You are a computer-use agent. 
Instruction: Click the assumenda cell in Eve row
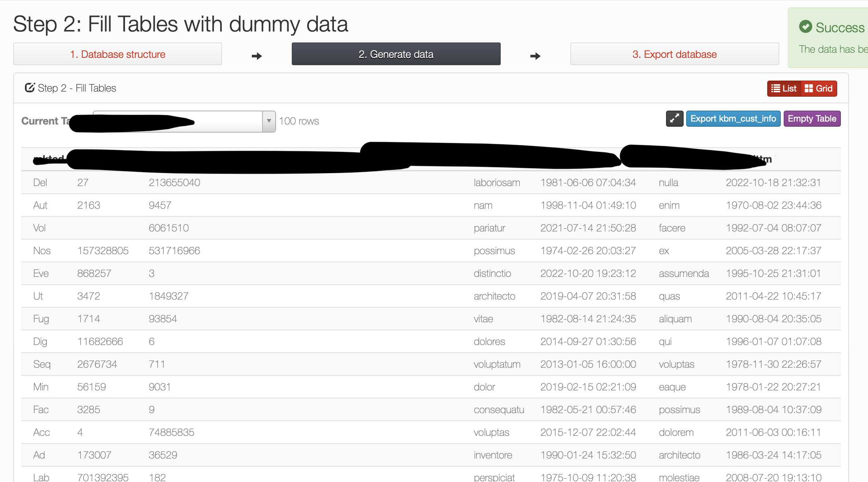684,273
